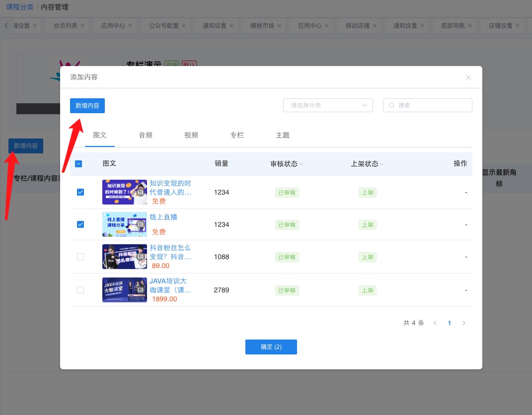Click sales value 1088
This screenshot has height=415, width=532.
pos(221,257)
